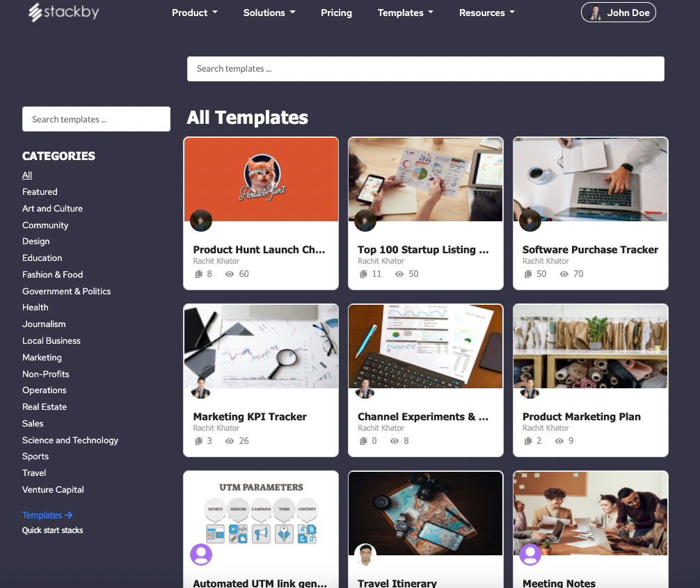This screenshot has height=588, width=700.
Task: Click author avatar on Product Hunt card
Action: click(x=201, y=221)
